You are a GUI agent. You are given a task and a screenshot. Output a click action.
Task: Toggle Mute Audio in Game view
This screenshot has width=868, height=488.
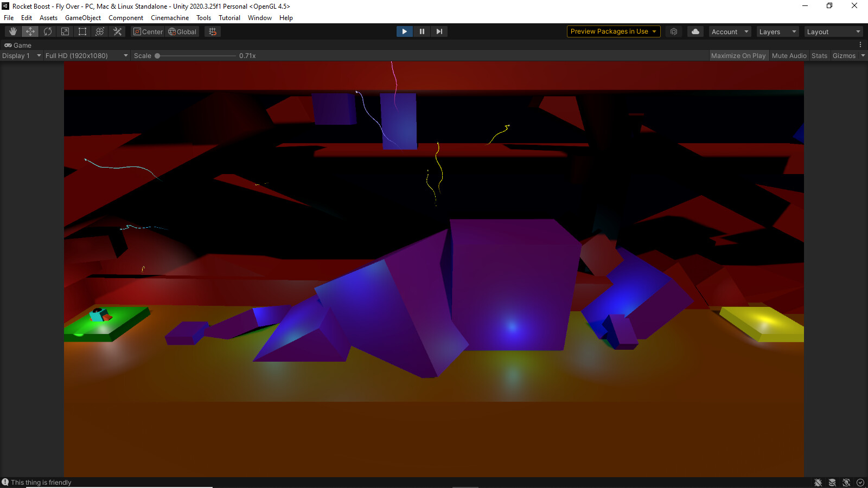789,56
